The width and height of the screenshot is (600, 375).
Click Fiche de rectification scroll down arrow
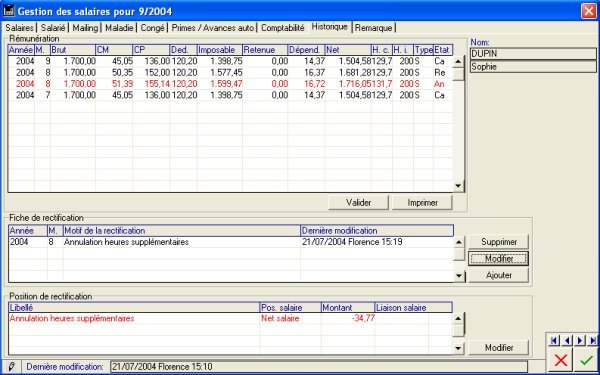coord(459,276)
